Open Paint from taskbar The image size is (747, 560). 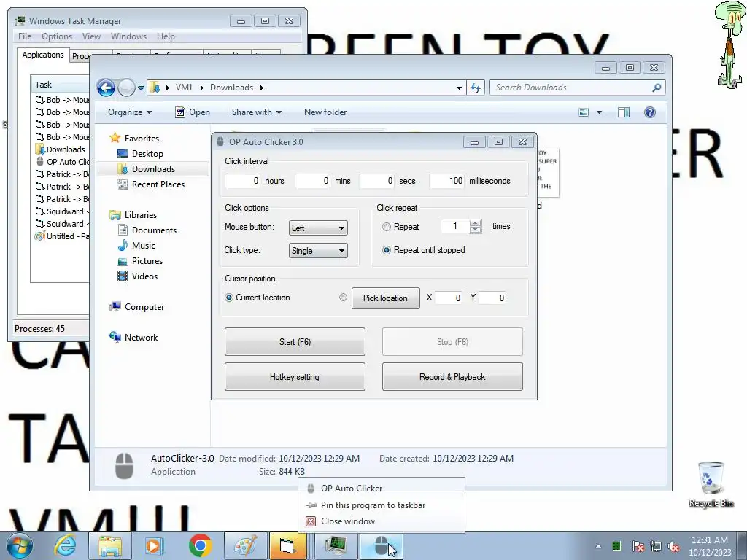pyautogui.click(x=245, y=545)
